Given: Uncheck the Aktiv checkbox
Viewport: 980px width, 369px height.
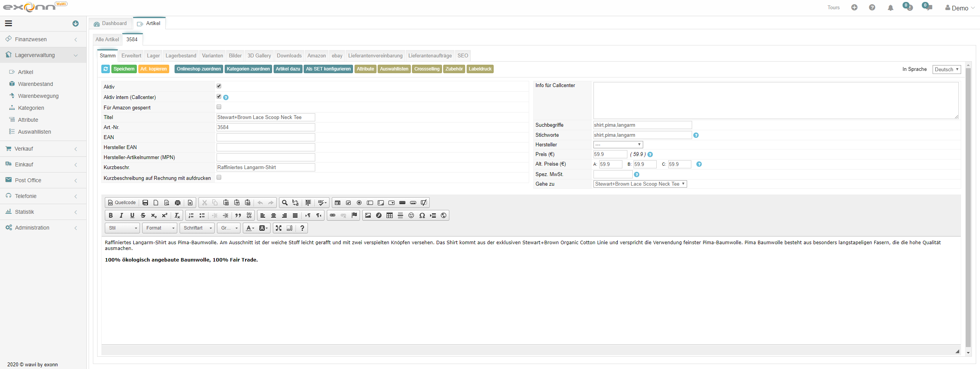Looking at the screenshot, I should tap(219, 86).
